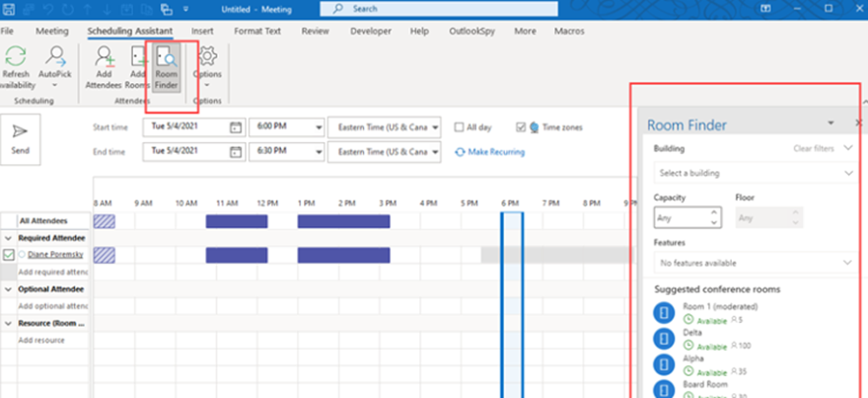This screenshot has height=398, width=868.
Task: Click the Ribbon Display Options icon in the title bar
Action: (766, 9)
